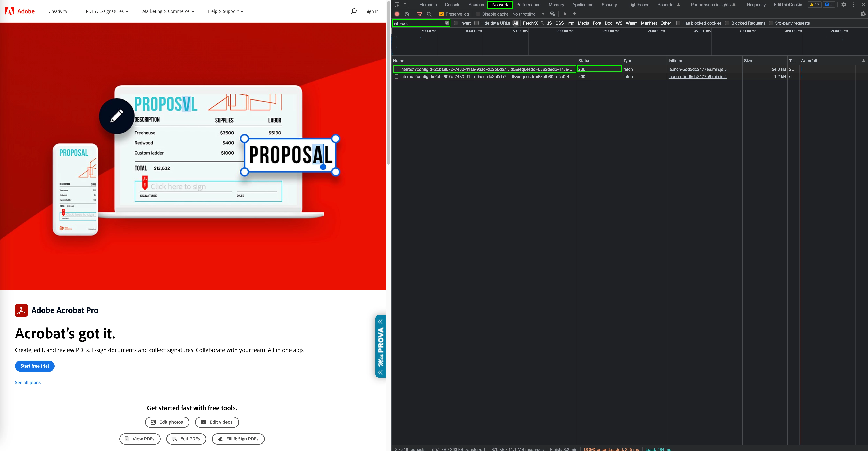Screen dimensions: 868x451
Task: Toggle device toolbar icon in DevTools
Action: click(407, 5)
